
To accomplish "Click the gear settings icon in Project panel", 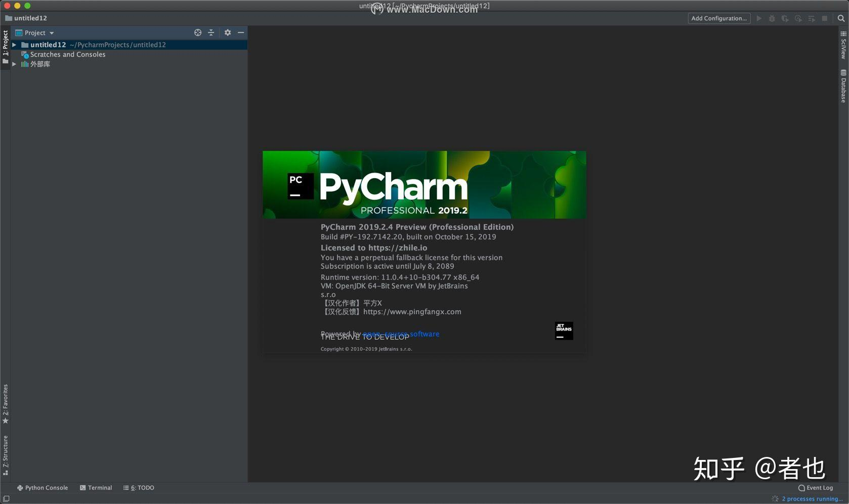I will click(x=228, y=32).
